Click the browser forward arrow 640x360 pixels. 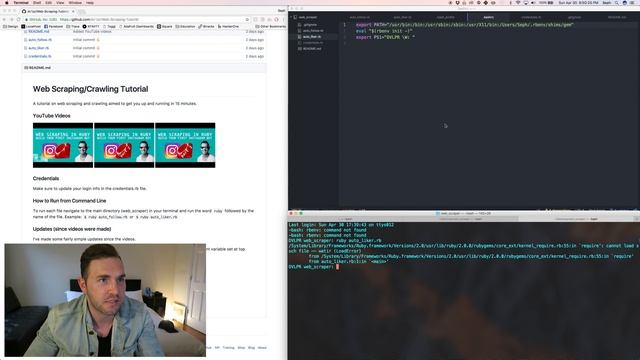point(11,19)
